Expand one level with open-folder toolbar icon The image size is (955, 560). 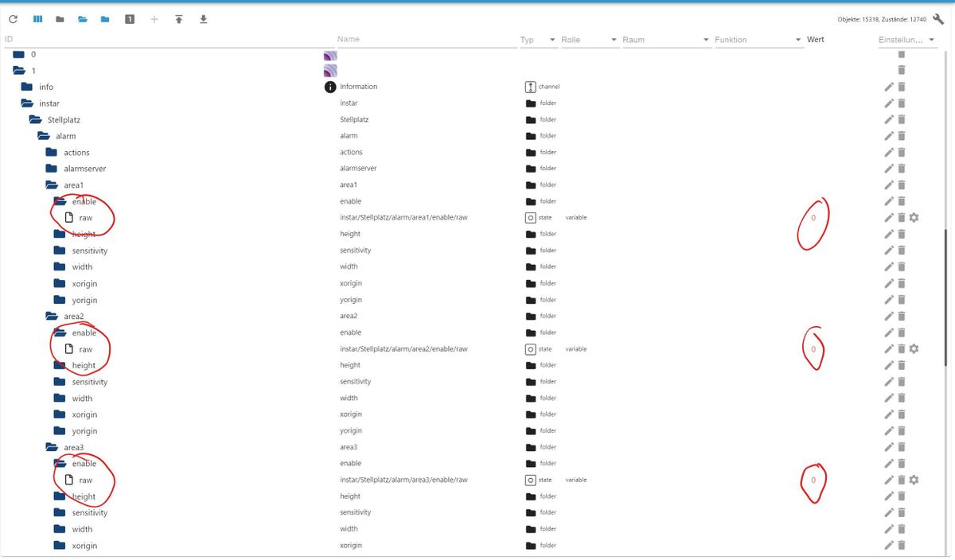[83, 19]
